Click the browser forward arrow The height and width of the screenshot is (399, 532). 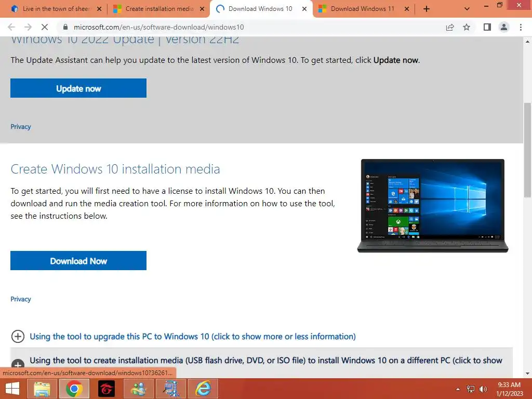[x=28, y=27]
